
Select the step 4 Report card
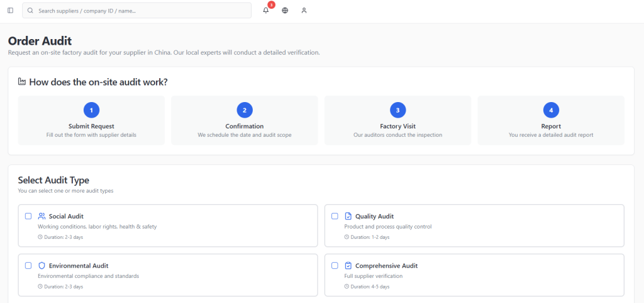pyautogui.click(x=551, y=120)
